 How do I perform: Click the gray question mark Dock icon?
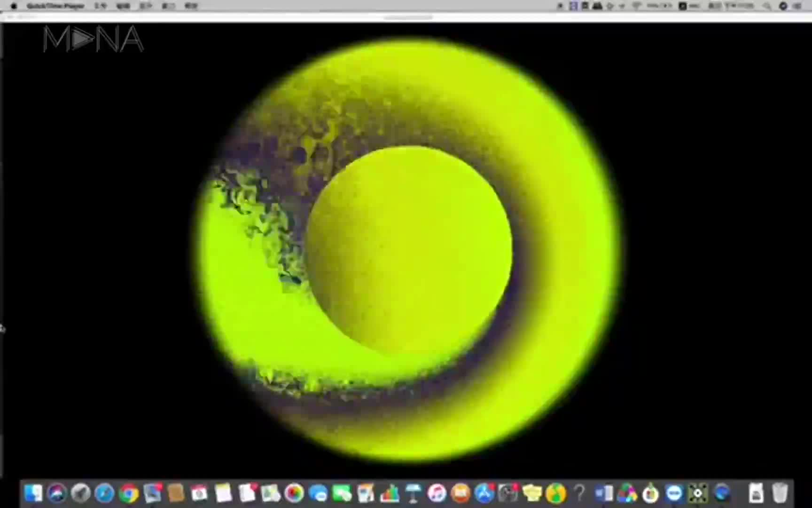(x=579, y=493)
